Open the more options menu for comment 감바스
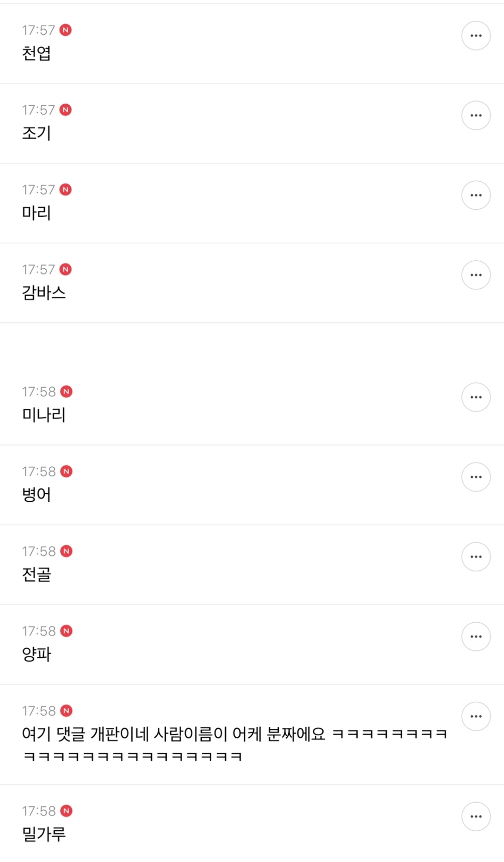 point(476,275)
